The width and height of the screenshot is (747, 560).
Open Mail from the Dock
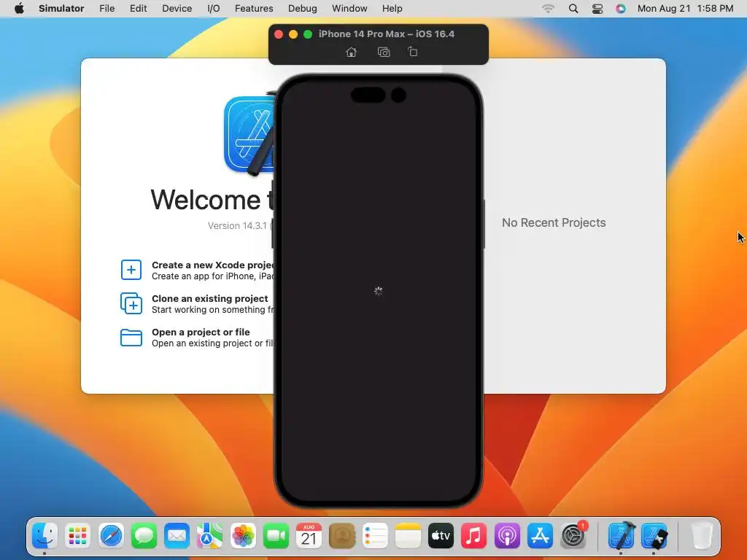(x=177, y=536)
